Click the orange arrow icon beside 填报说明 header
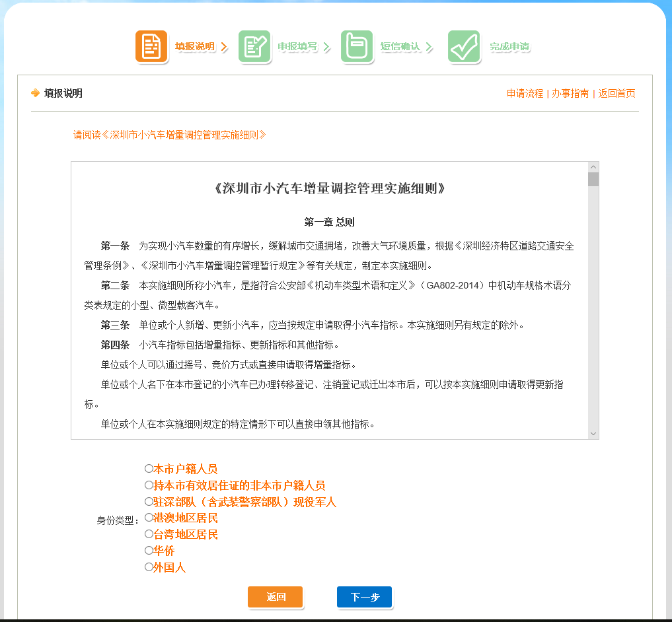Screen dimensions: 672x622 (x=34, y=93)
